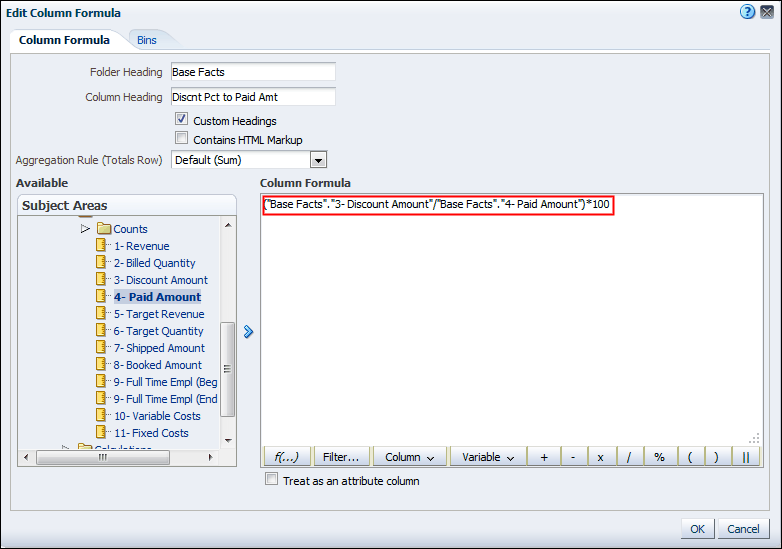The height and width of the screenshot is (549, 782).
Task: Select 5- Target Revenue column
Action: pyautogui.click(x=159, y=314)
